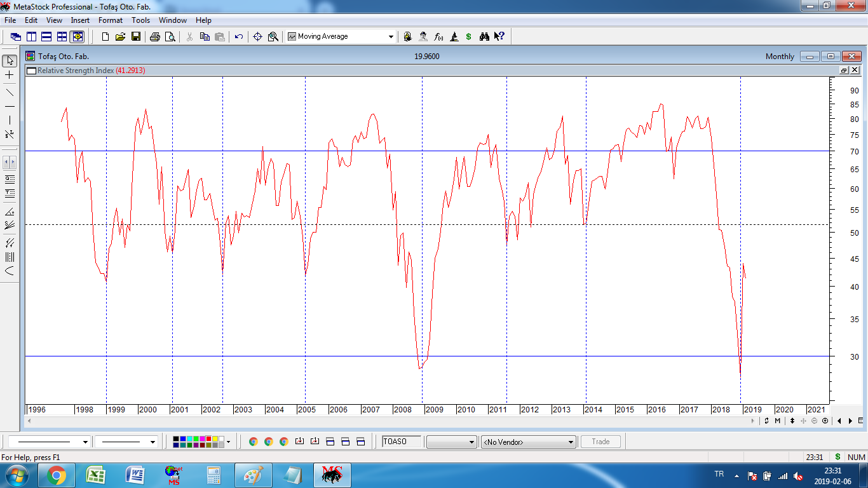Pick the red color swatch

[x=208, y=438]
